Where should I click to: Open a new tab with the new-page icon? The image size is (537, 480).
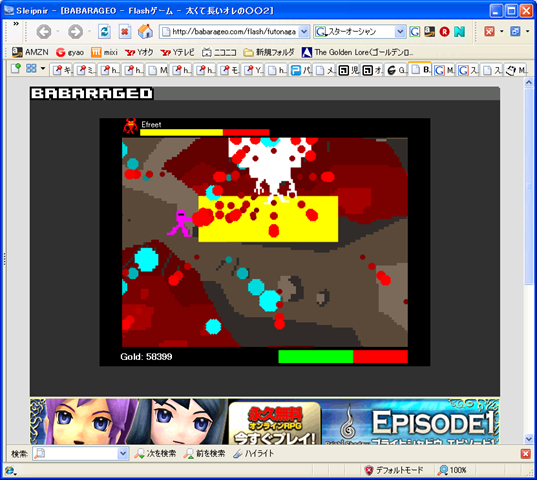point(16,68)
